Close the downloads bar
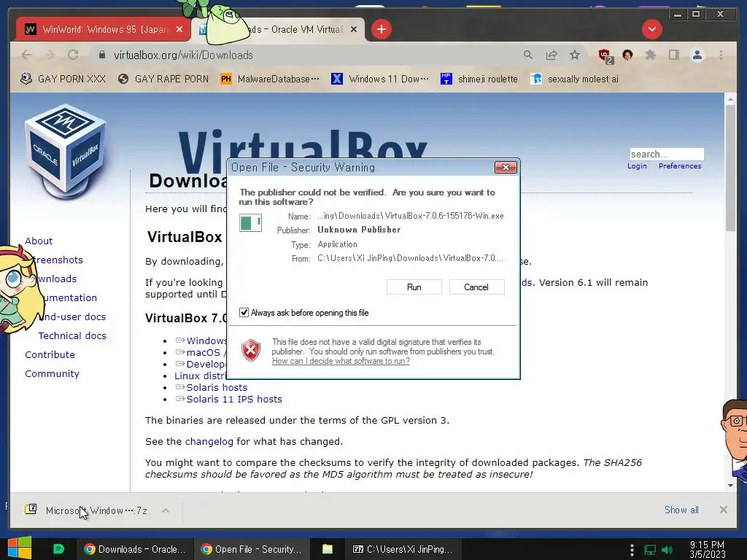This screenshot has height=560, width=747. click(723, 510)
